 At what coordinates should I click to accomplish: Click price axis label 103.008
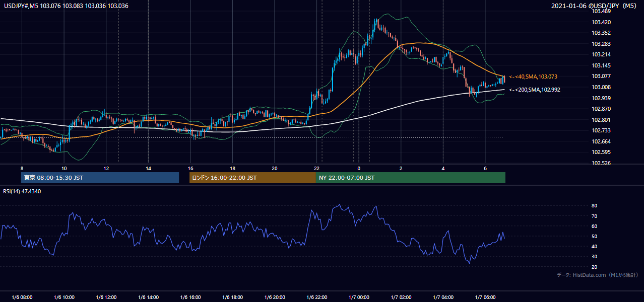coord(601,87)
